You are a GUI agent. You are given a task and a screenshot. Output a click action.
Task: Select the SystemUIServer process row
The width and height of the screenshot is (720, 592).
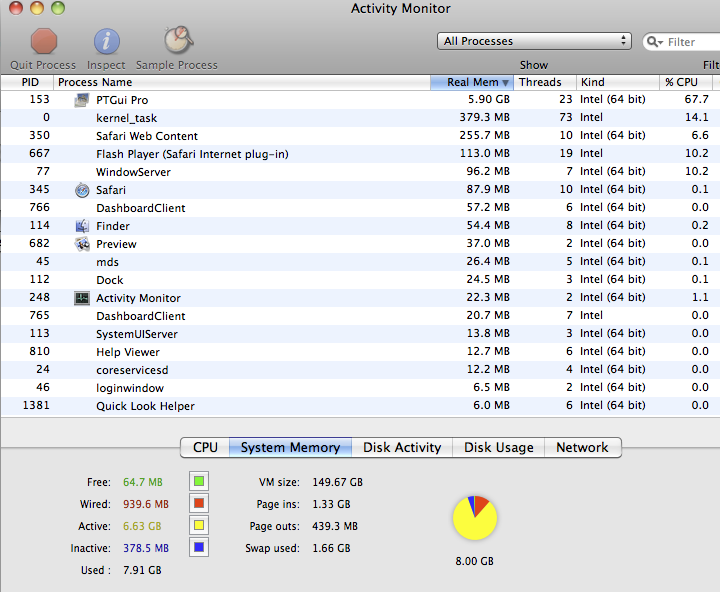360,333
